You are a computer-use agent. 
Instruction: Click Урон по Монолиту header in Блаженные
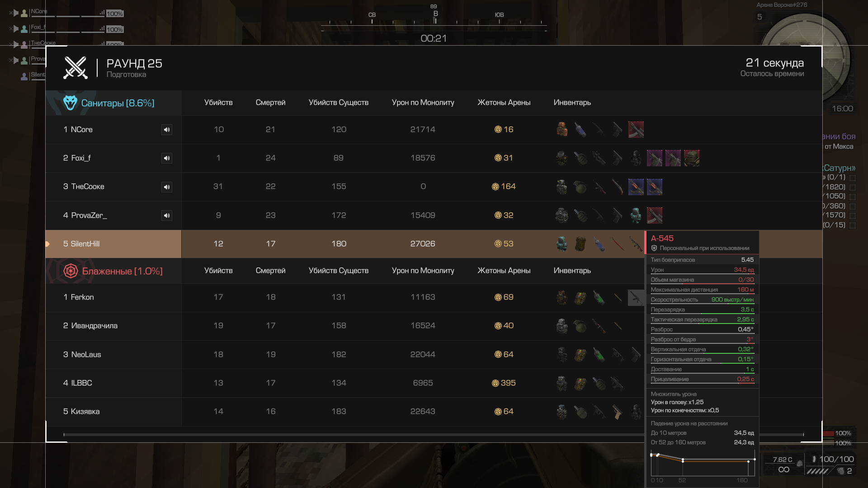click(x=423, y=271)
